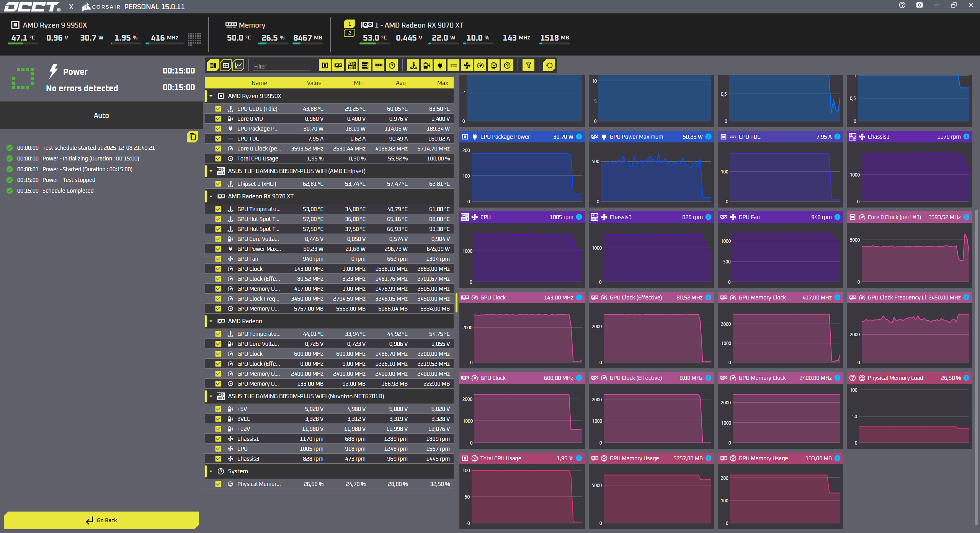The image size is (980, 533).
Task: Copy the test log with clipboard icon
Action: [x=193, y=137]
